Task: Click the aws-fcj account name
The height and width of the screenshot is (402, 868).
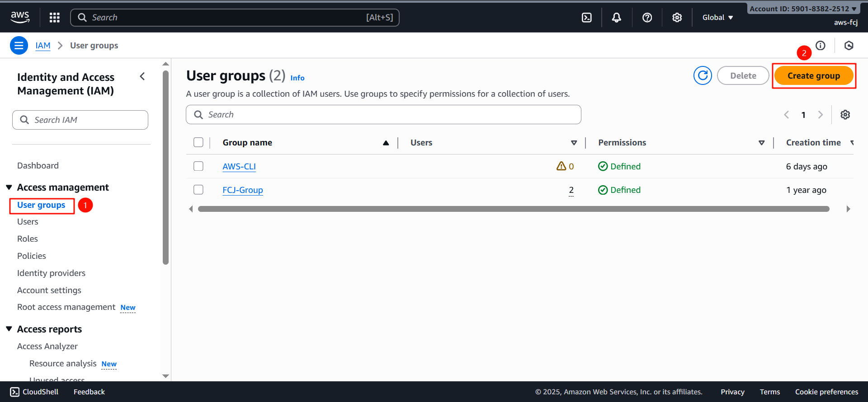Action: click(846, 22)
